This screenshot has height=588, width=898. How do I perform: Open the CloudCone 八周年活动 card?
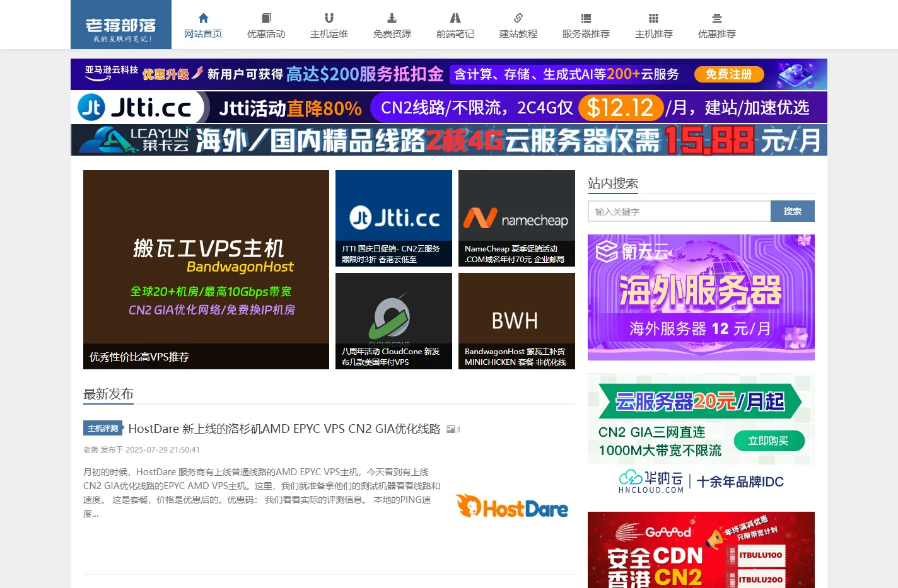(x=394, y=321)
